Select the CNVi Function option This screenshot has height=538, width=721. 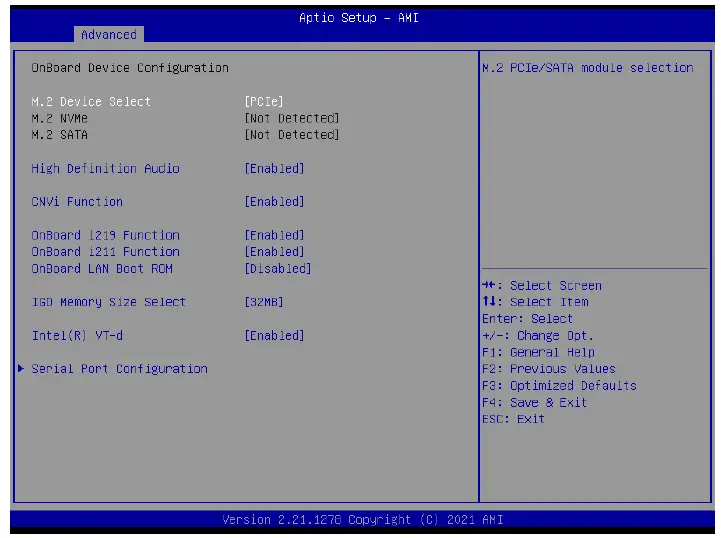pos(77,202)
